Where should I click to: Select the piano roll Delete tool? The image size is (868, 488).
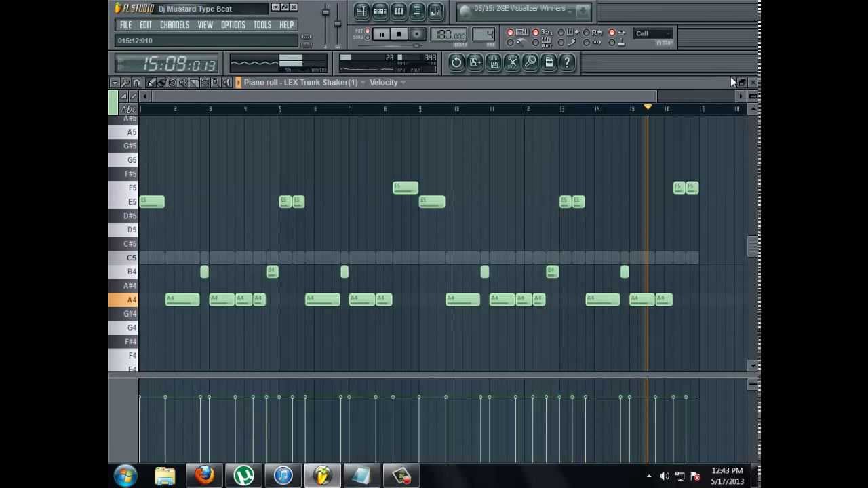pyautogui.click(x=172, y=83)
